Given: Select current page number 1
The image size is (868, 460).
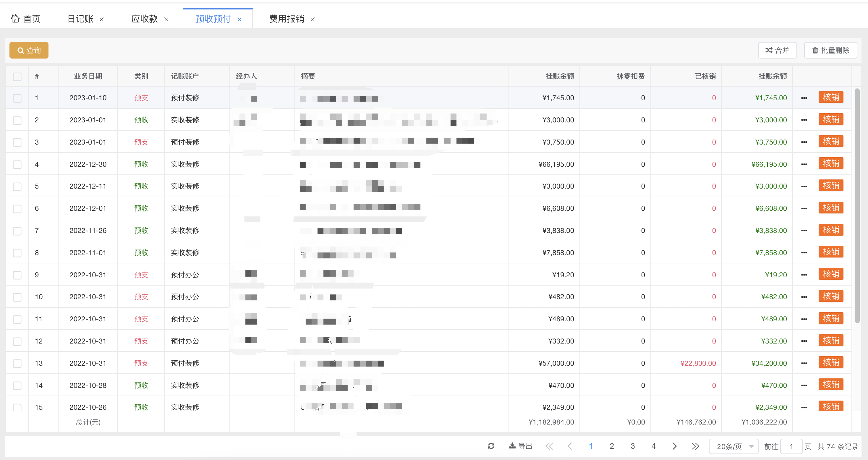Looking at the screenshot, I should (591, 446).
